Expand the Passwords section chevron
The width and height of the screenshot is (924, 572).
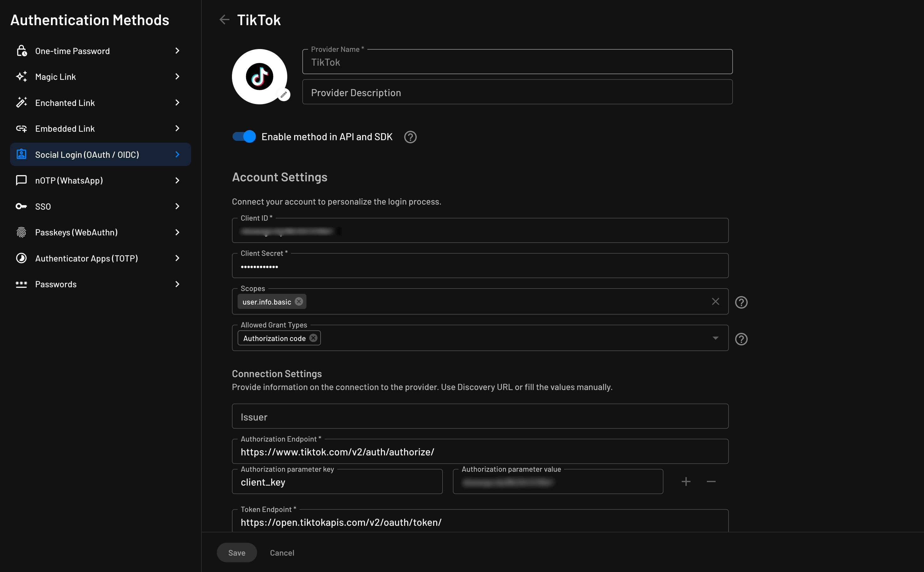[x=177, y=284]
